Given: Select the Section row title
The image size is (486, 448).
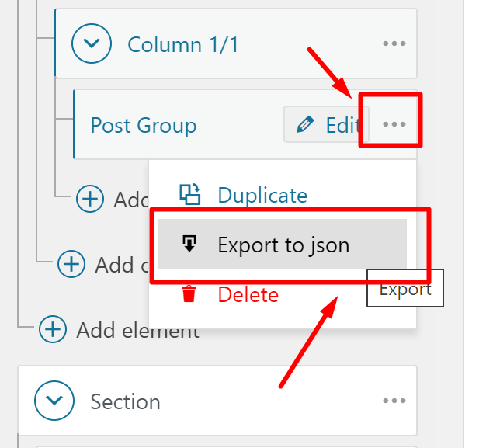Looking at the screenshot, I should coord(125,402).
